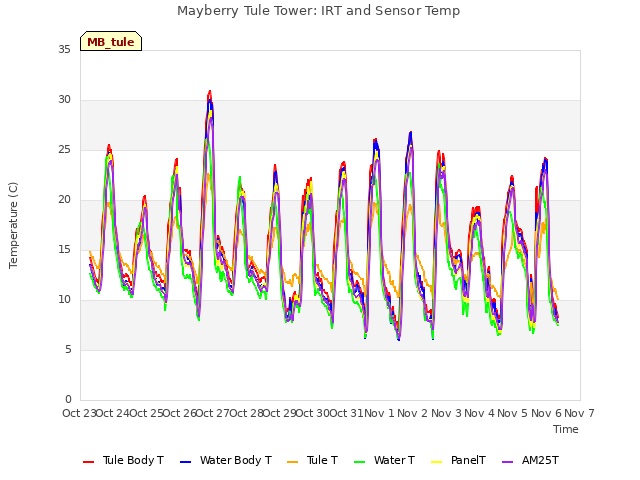640x480 pixels.
Task: Click the 'Oct 23' x-axis tick label
Action: coord(80,413)
